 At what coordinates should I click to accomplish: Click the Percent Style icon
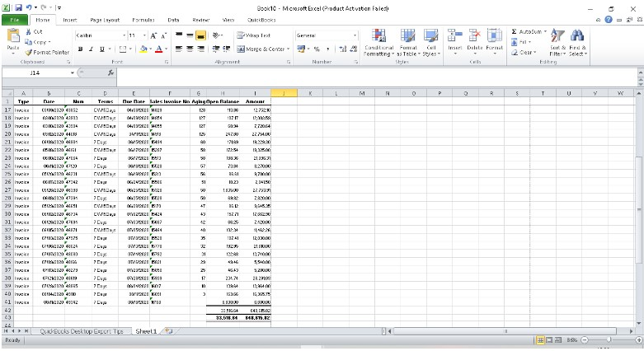[x=317, y=49]
